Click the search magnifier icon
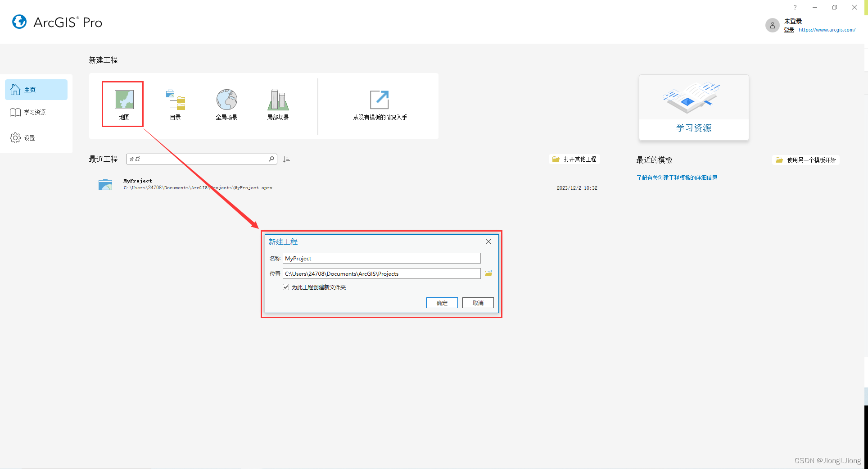This screenshot has height=469, width=868. coord(271,159)
